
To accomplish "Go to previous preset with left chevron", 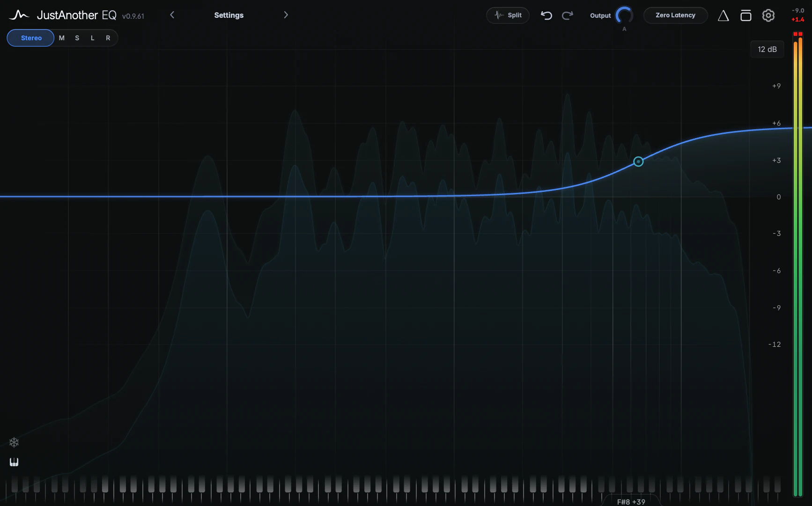I will click(172, 15).
